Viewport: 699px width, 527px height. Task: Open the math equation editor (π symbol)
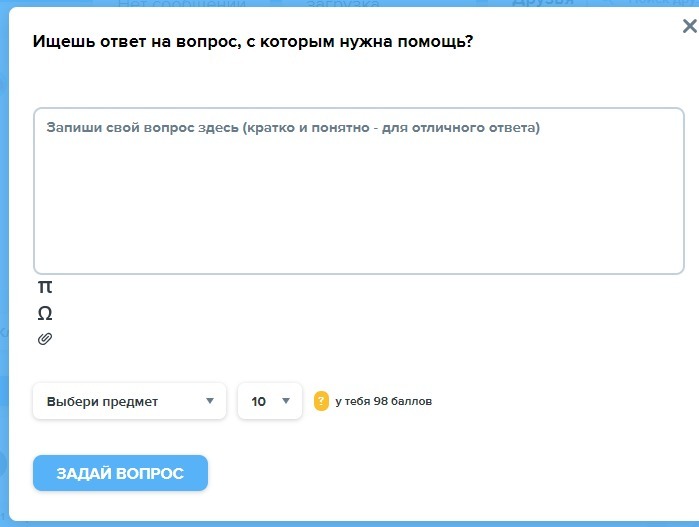point(45,287)
